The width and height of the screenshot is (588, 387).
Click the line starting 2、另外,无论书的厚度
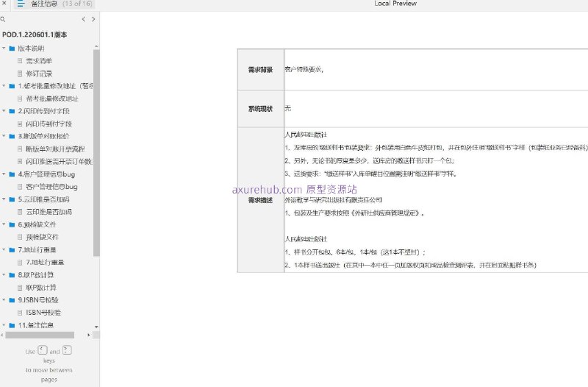370,160
